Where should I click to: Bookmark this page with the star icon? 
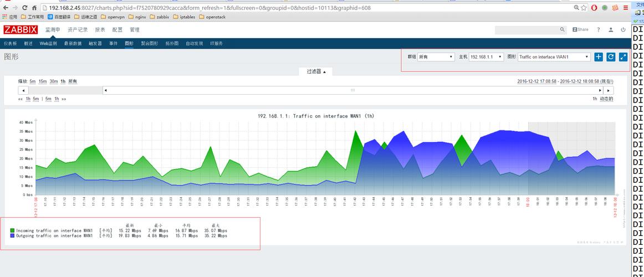(584, 8)
